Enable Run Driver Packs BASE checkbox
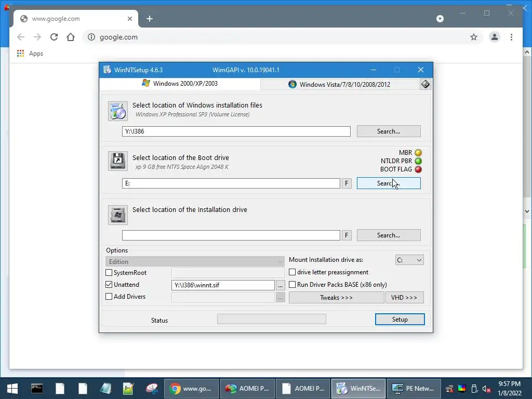Screen dimensions: 532x399 [292, 284]
